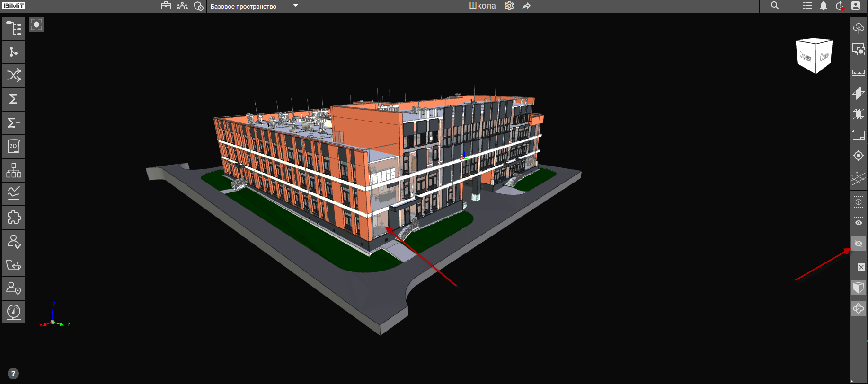Click the sigma summation tool icon

coord(14,99)
